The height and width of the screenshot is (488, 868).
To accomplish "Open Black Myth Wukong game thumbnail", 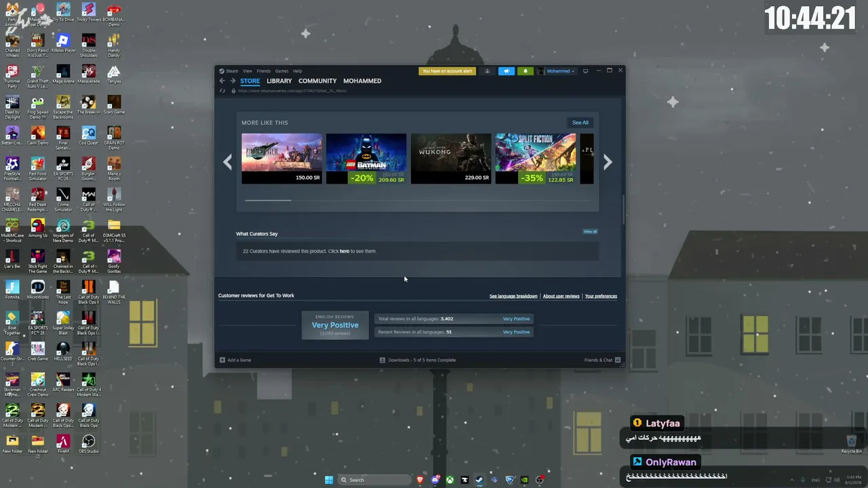I will (451, 159).
